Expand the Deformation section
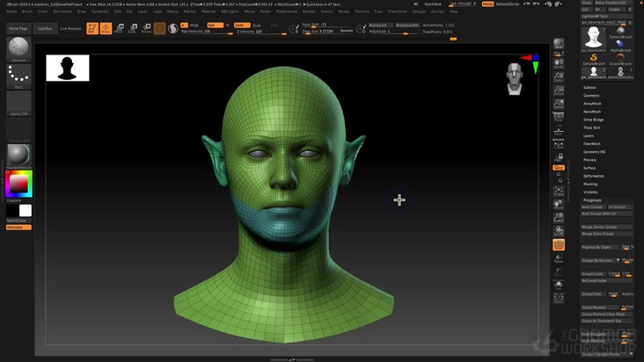This screenshot has height=362, width=644. tap(594, 176)
